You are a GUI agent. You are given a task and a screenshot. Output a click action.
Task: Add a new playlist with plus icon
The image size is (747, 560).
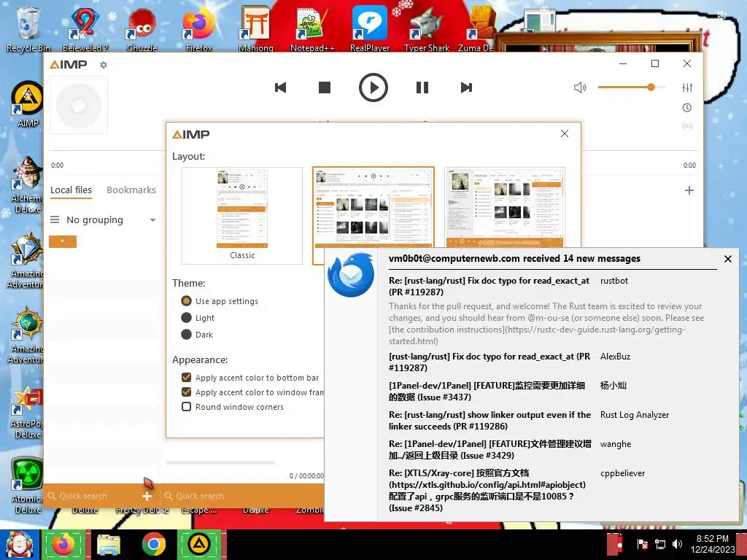[689, 190]
